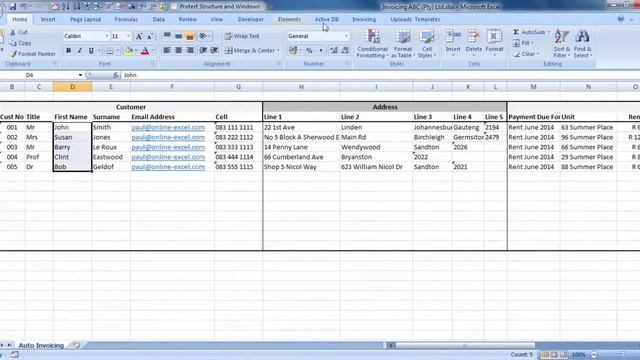Open Find & Select menu
640x360 pixels.
coord(582,44)
